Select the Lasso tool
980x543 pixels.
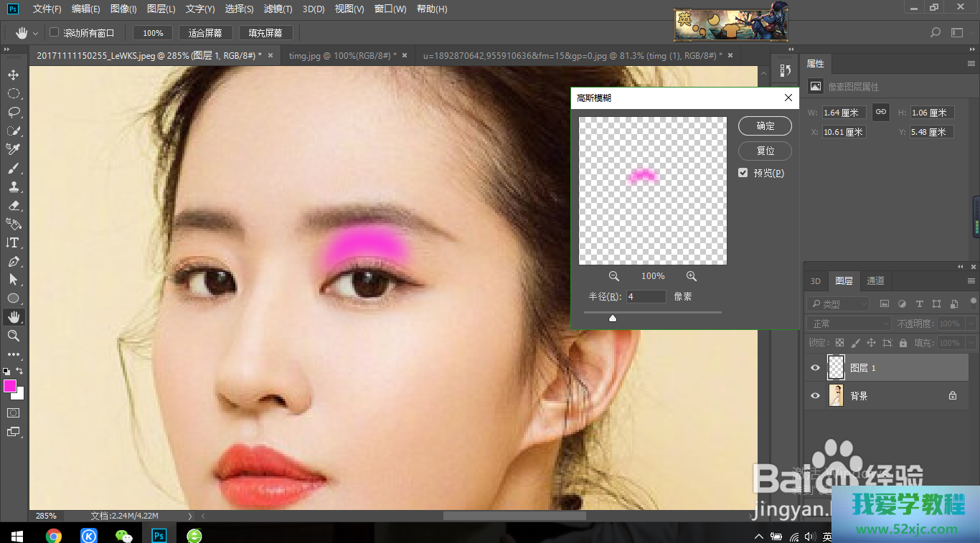pyautogui.click(x=13, y=113)
